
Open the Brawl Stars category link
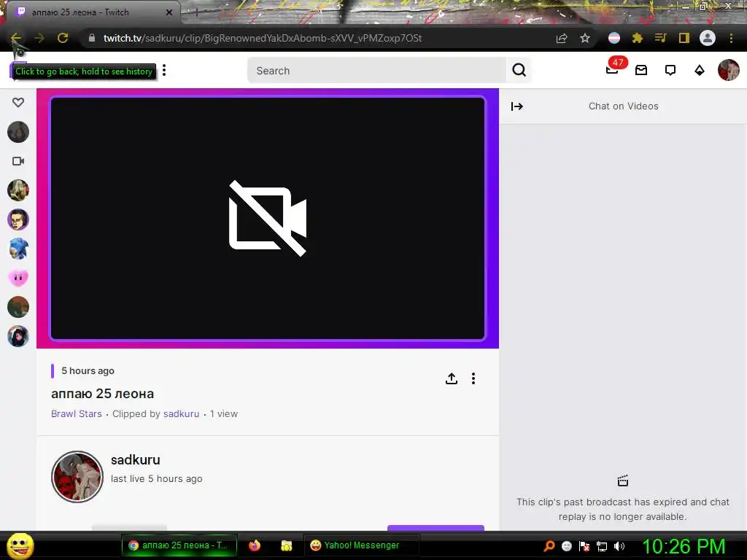click(76, 414)
